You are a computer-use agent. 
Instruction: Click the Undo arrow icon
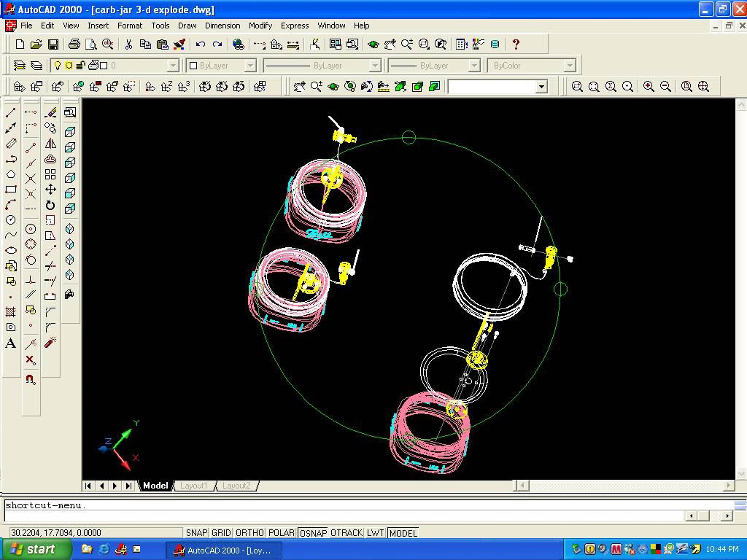tap(200, 44)
